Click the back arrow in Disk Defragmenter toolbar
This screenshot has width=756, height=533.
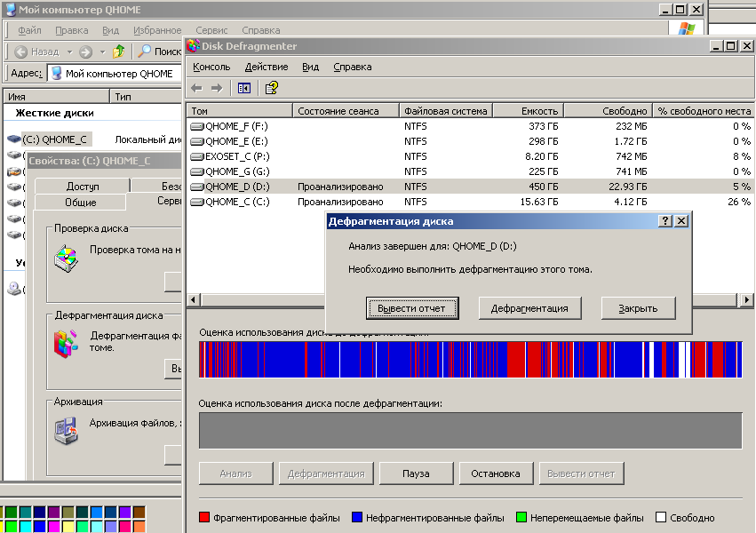[196, 88]
